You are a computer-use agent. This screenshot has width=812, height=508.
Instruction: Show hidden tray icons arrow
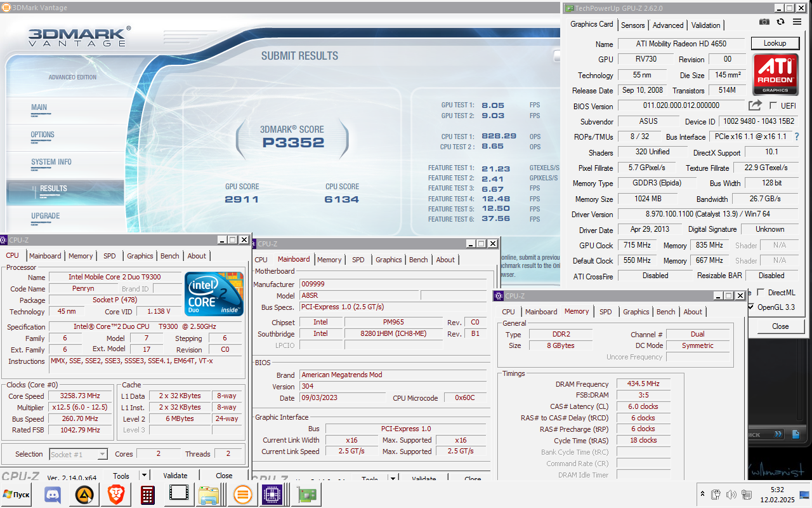point(702,493)
